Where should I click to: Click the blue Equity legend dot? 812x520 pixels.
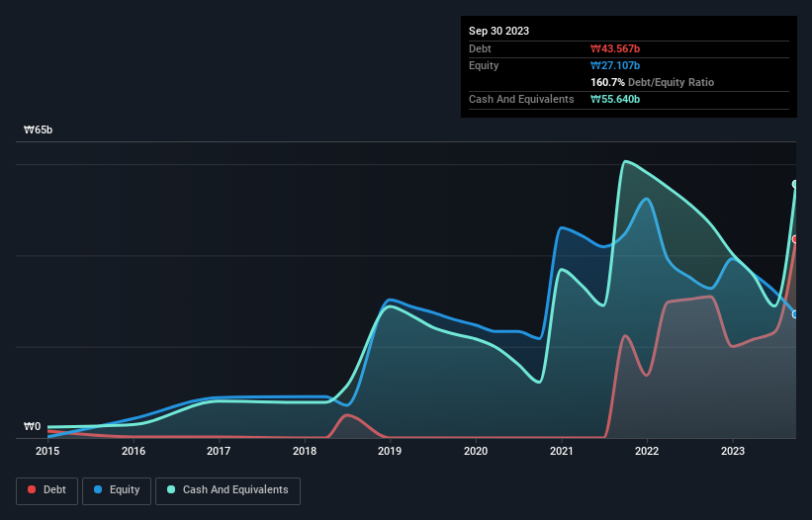98,489
